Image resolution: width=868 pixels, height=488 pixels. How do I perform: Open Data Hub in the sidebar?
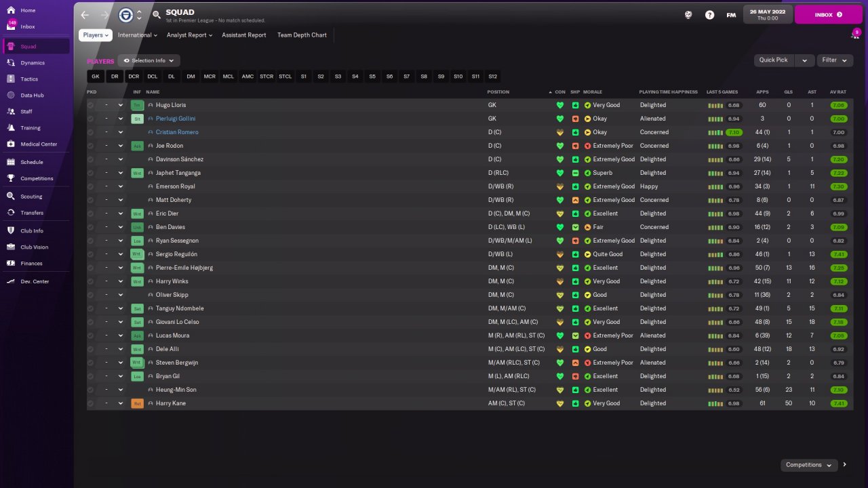pyautogui.click(x=37, y=96)
